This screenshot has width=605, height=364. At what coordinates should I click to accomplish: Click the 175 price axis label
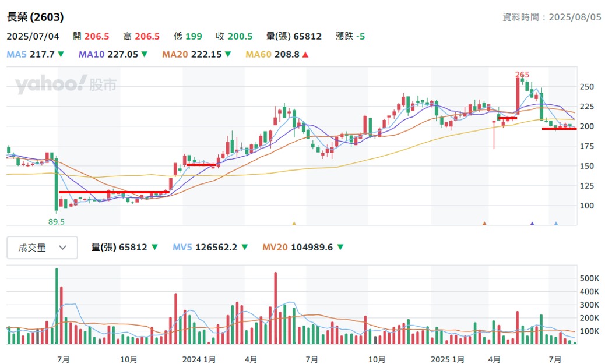tap(587, 146)
